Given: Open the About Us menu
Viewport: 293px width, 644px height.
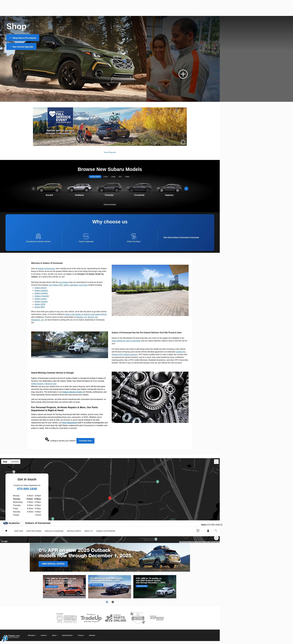Looking at the screenshot, I should click(x=88, y=531).
